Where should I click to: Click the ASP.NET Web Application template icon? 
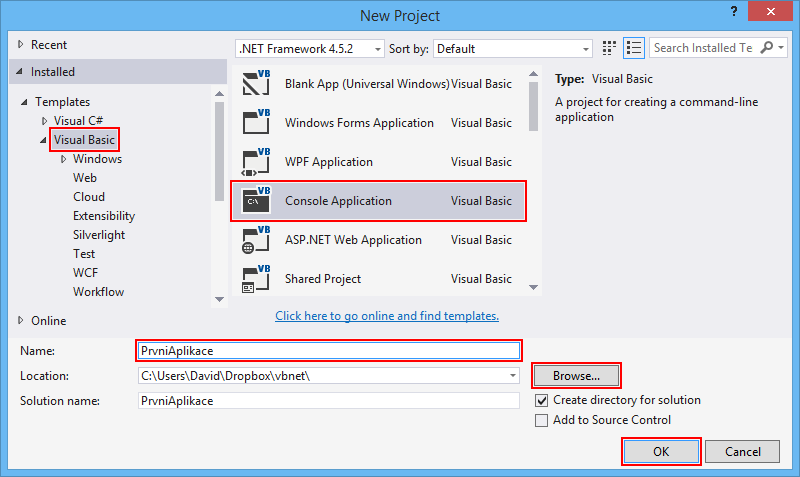256,240
